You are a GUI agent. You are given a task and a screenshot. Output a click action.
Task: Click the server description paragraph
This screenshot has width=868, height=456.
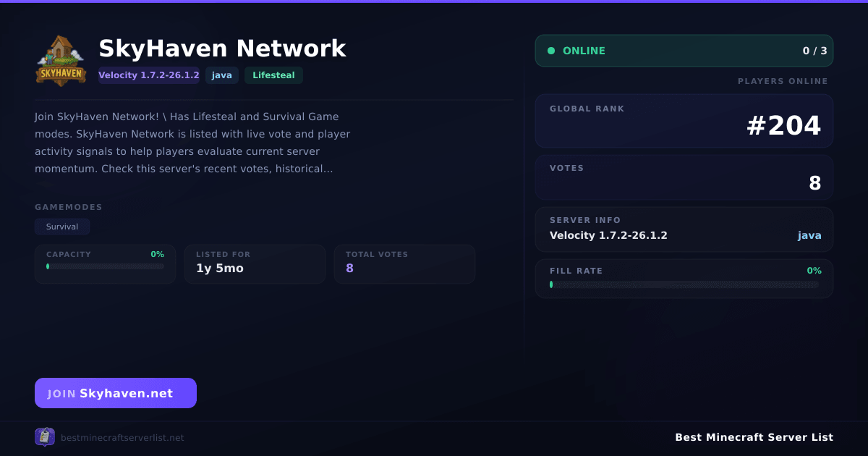coord(192,143)
